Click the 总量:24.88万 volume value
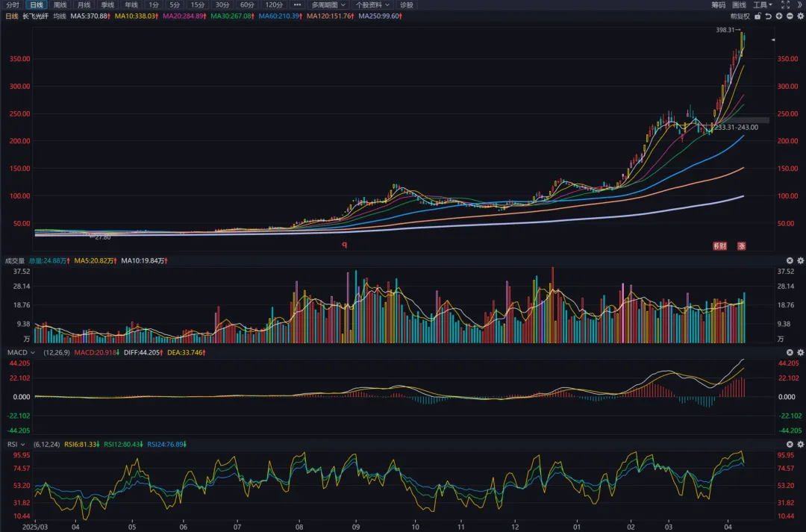 pos(49,260)
